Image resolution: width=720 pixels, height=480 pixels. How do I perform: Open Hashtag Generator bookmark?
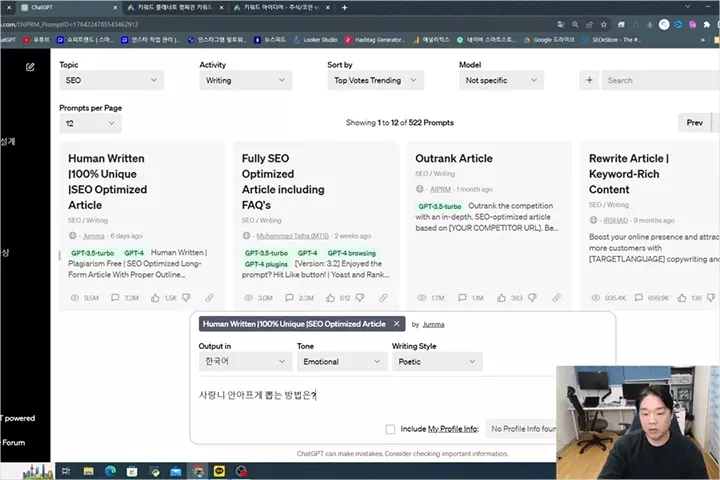(375, 40)
